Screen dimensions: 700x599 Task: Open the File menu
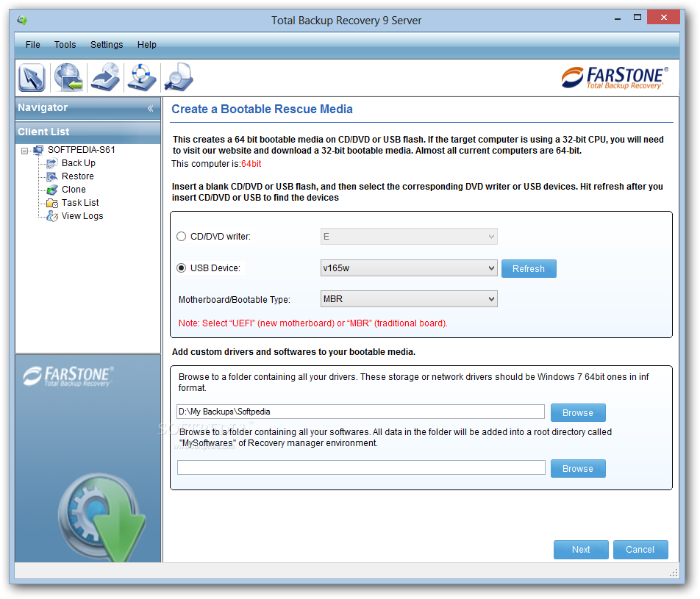32,45
